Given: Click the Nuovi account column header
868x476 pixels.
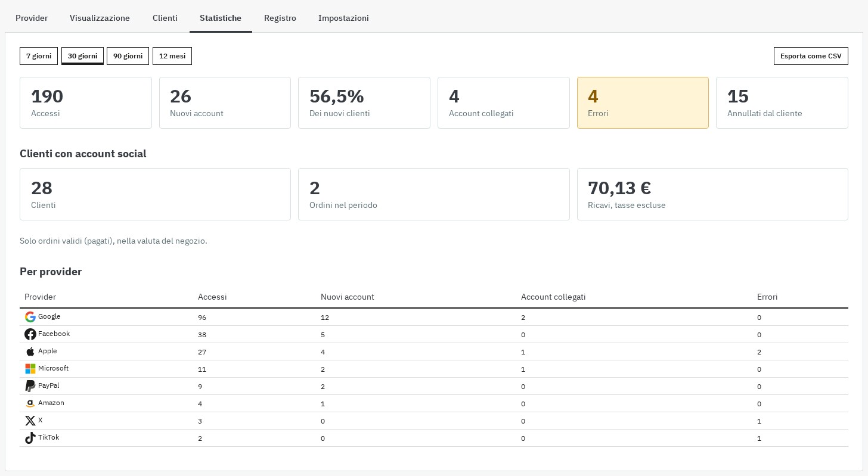Looking at the screenshot, I should tap(348, 297).
